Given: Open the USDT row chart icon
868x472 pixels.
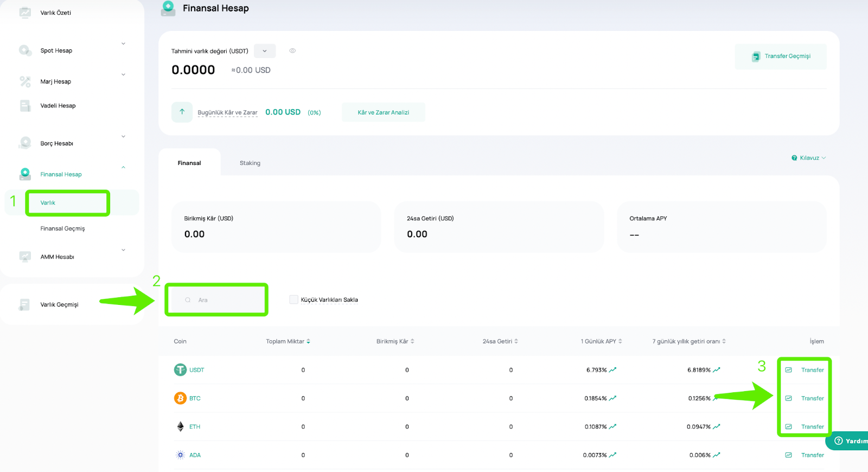Looking at the screenshot, I should click(788, 370).
